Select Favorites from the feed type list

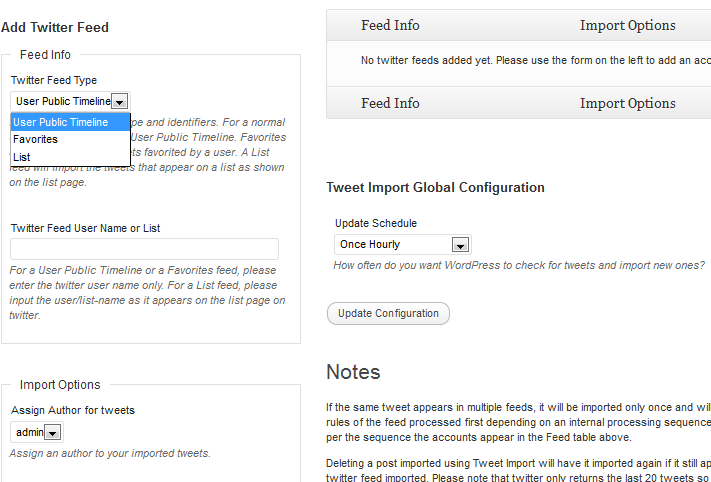(70, 139)
